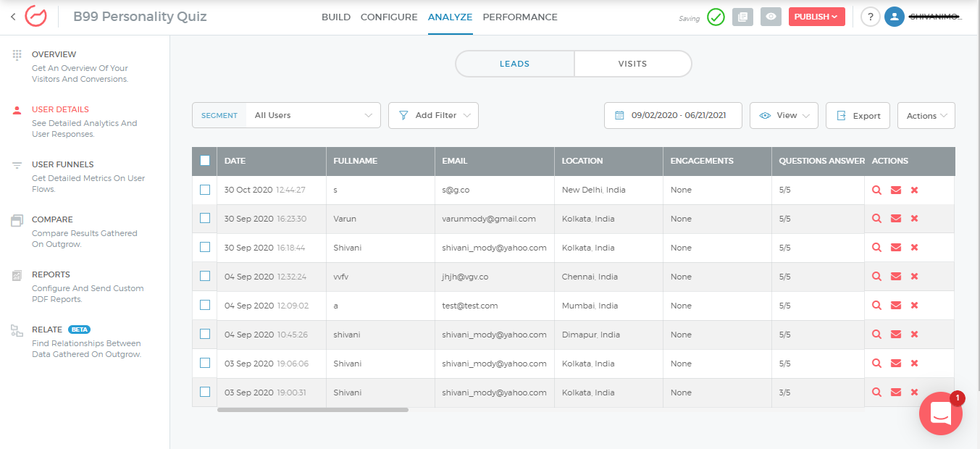The image size is (980, 449).
Task: Switch to the Build tab
Action: (x=336, y=17)
